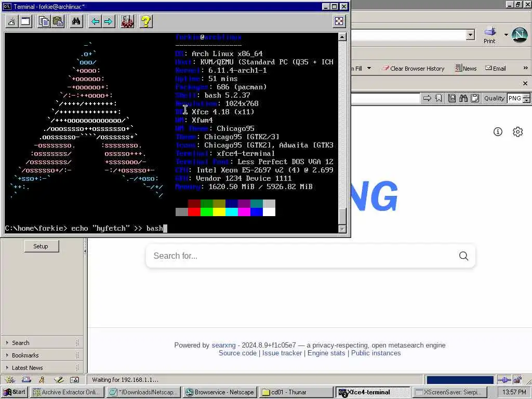Open the Email toolbar item
This screenshot has width=532, height=399.
[495, 68]
